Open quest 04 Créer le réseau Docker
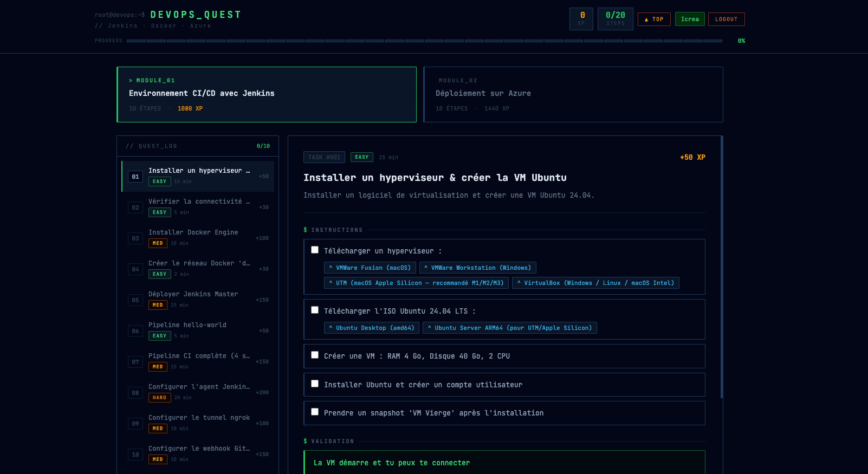The height and width of the screenshot is (474, 868). pyautogui.click(x=198, y=269)
